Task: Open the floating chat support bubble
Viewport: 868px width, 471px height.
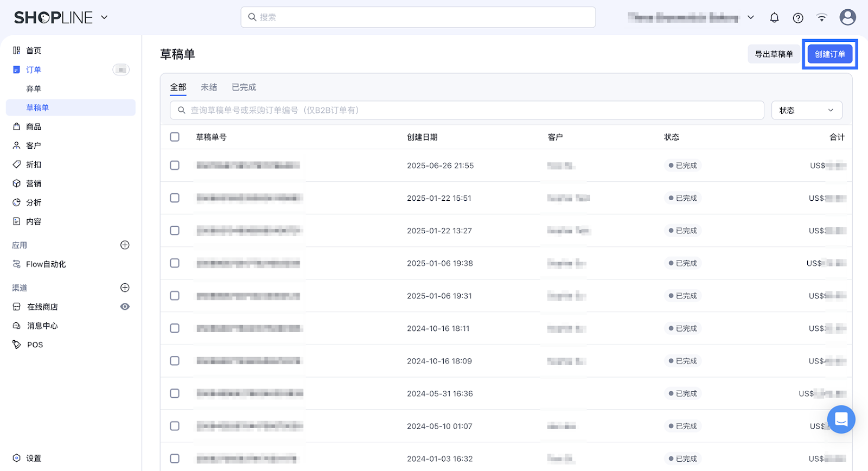Action: click(x=841, y=419)
